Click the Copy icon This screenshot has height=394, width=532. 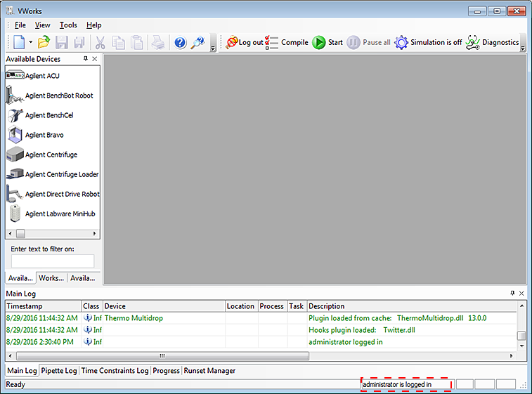click(x=118, y=42)
